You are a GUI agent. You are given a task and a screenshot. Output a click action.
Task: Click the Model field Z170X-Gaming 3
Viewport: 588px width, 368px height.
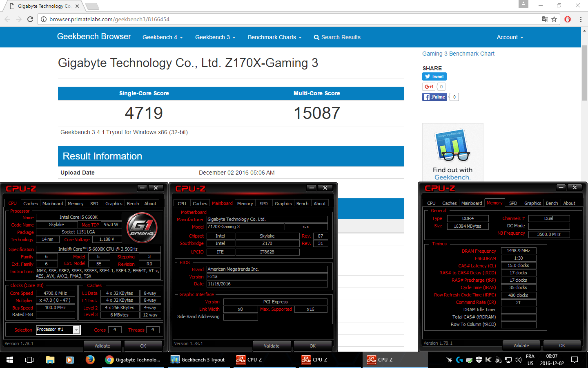[x=245, y=227]
